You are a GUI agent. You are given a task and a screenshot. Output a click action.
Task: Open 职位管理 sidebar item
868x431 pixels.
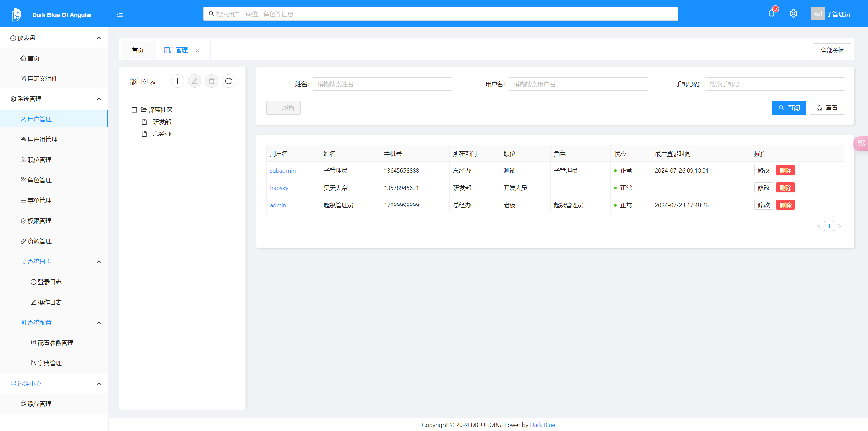tap(54, 160)
